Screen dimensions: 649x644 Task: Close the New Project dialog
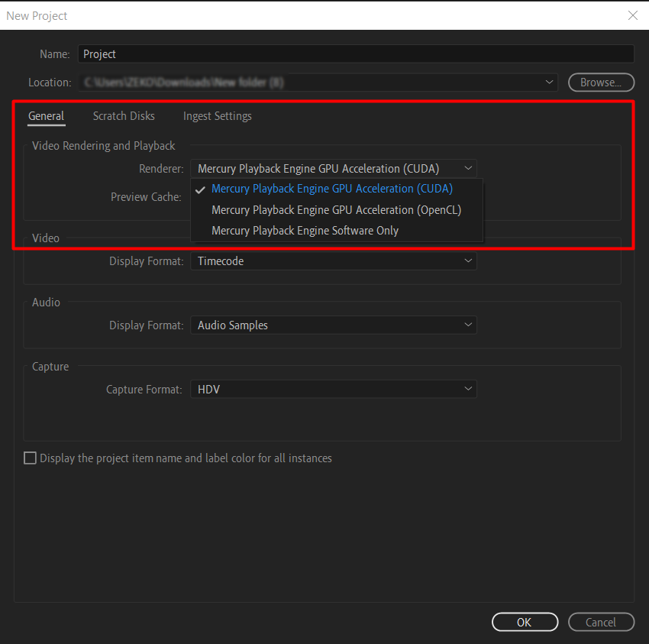(633, 15)
